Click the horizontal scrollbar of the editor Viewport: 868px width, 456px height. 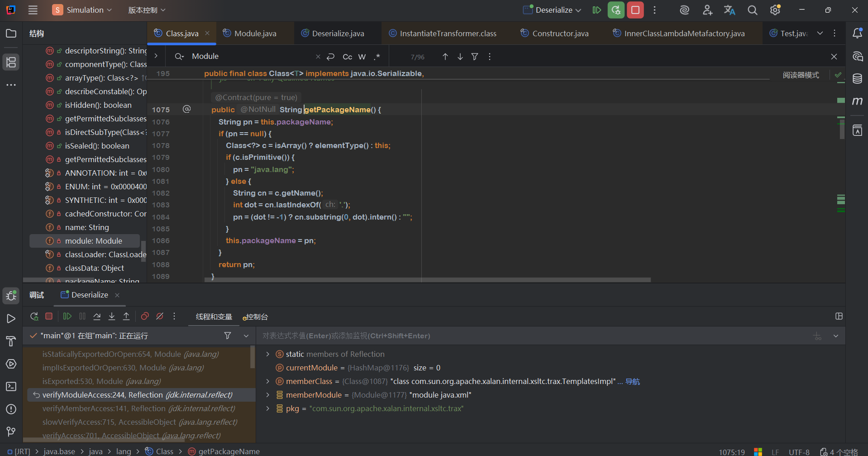[x=427, y=280]
